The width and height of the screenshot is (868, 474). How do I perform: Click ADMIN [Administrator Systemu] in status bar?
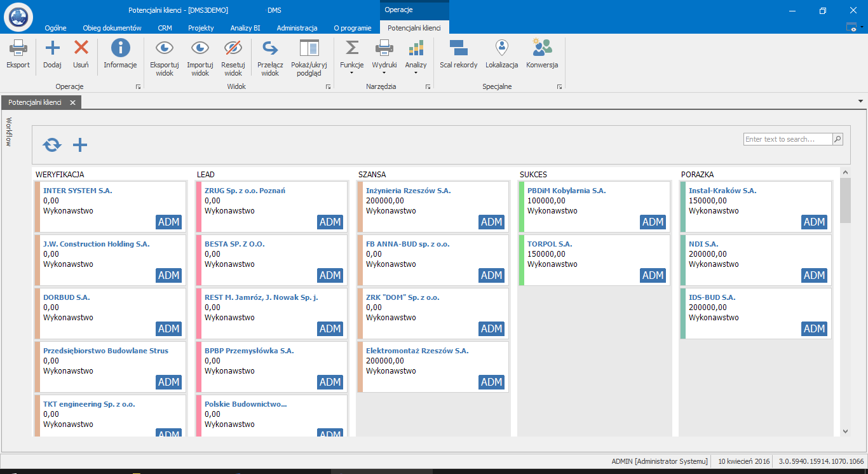pos(659,461)
